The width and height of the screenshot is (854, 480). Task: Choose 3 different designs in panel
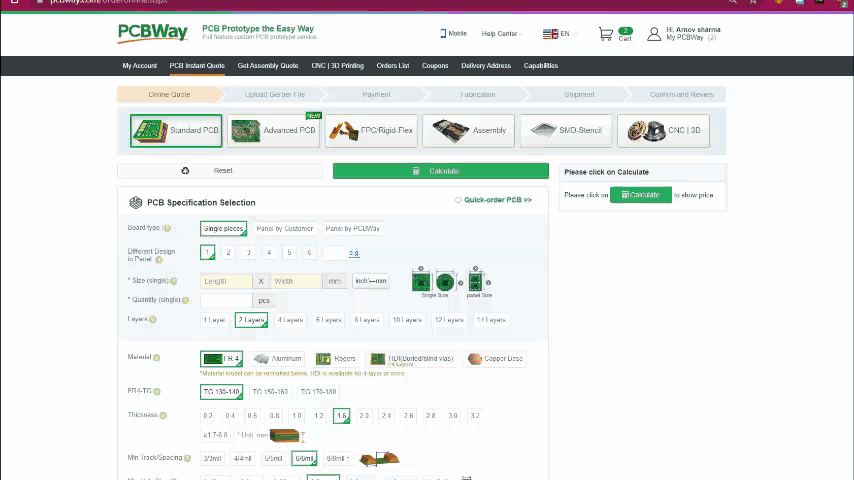[248, 253]
